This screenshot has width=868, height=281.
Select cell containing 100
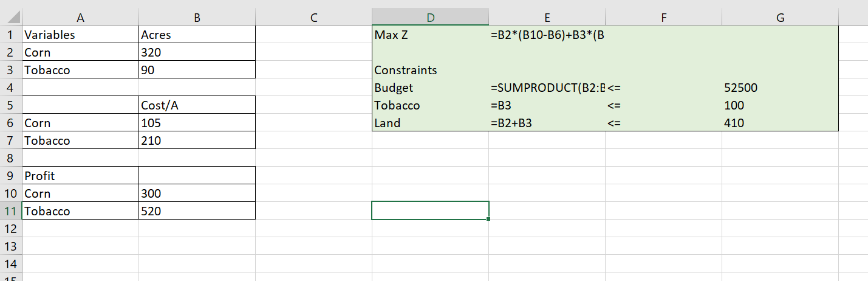click(780, 105)
